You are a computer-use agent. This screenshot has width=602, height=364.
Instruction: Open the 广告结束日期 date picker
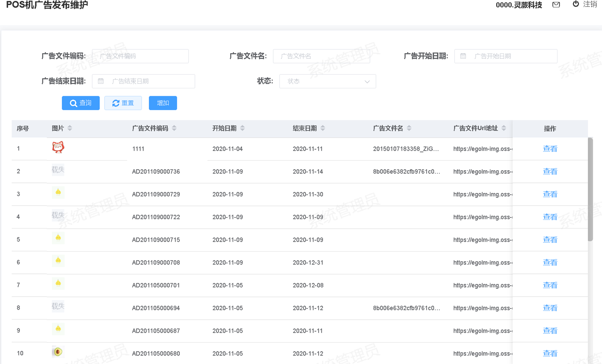click(x=144, y=81)
